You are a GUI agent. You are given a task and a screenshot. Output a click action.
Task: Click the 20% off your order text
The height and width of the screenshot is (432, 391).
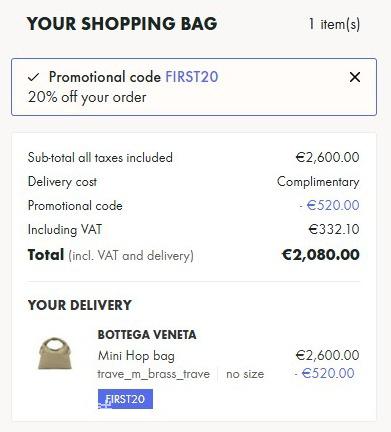pos(87,97)
